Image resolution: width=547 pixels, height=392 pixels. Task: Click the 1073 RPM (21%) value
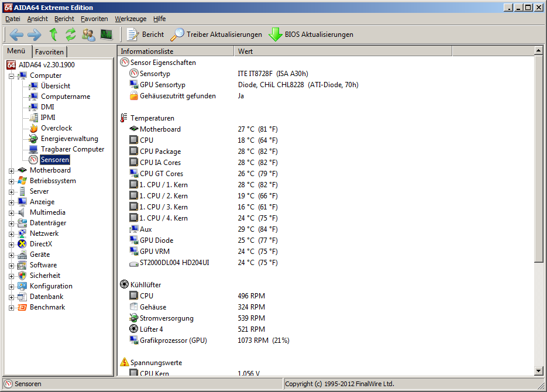tap(263, 341)
